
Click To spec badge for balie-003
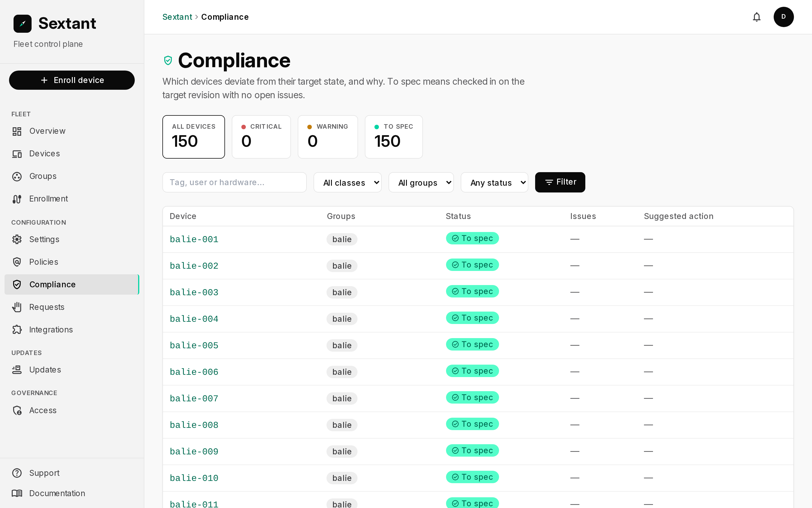tap(472, 291)
